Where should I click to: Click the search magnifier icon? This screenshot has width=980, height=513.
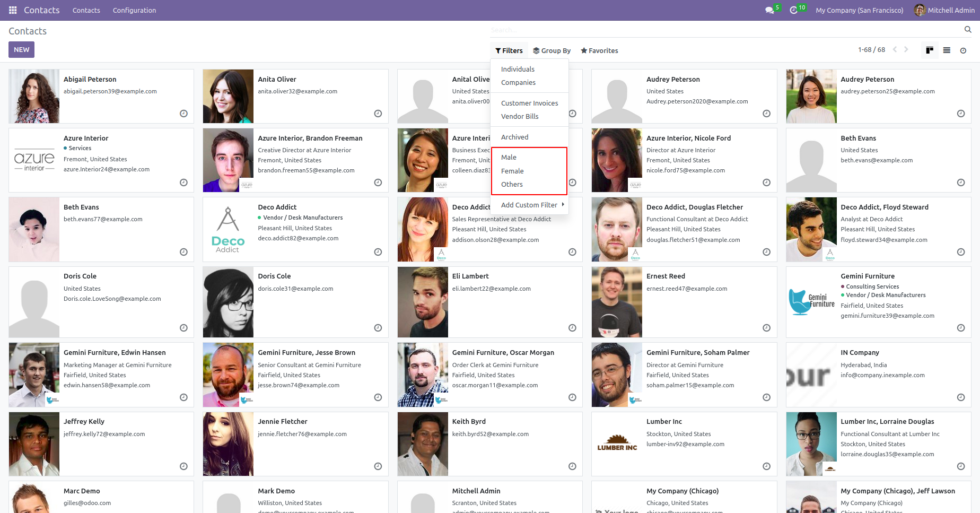pyautogui.click(x=968, y=30)
